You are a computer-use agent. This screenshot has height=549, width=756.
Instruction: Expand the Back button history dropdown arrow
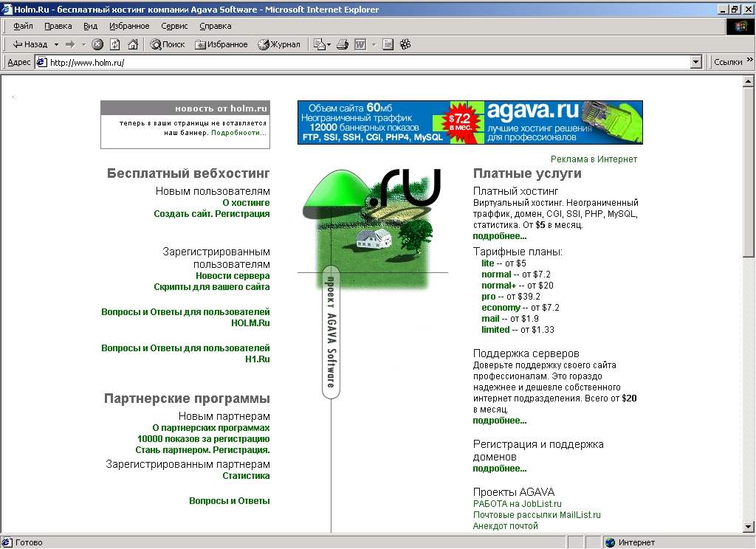(56, 44)
